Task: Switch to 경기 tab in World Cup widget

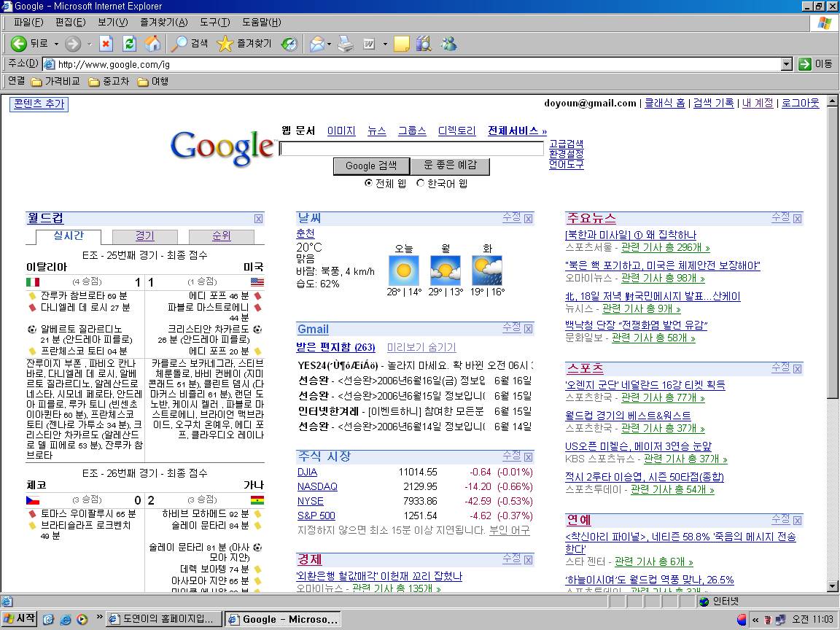Action: click(144, 236)
